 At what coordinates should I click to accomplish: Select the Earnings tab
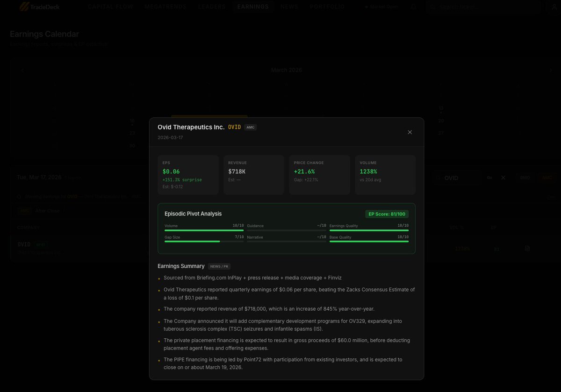coord(253,7)
